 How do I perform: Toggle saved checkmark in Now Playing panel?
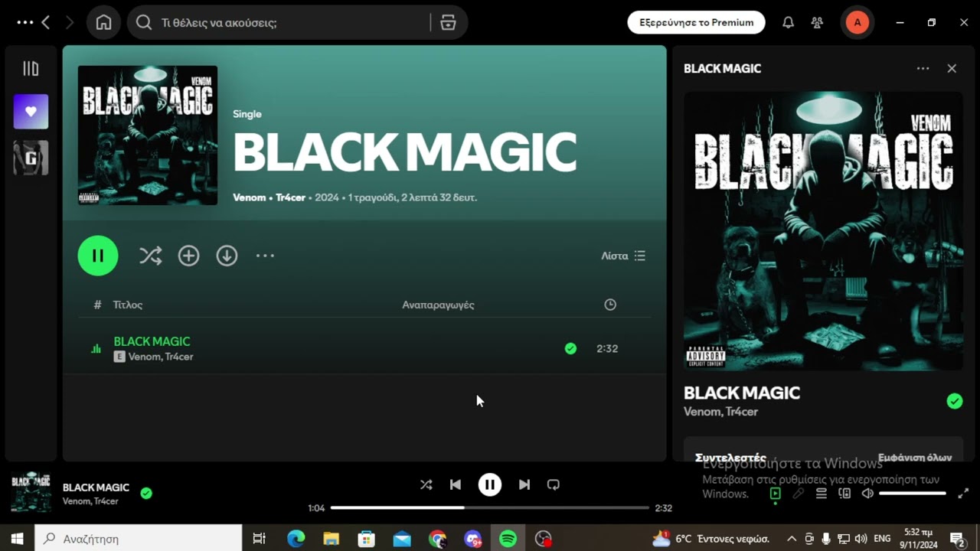tap(954, 401)
